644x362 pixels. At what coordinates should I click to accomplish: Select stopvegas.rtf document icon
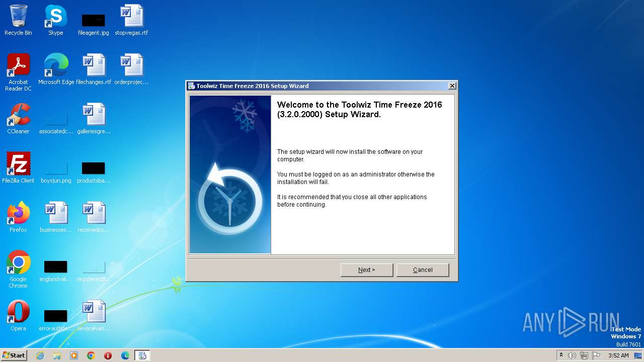click(131, 20)
